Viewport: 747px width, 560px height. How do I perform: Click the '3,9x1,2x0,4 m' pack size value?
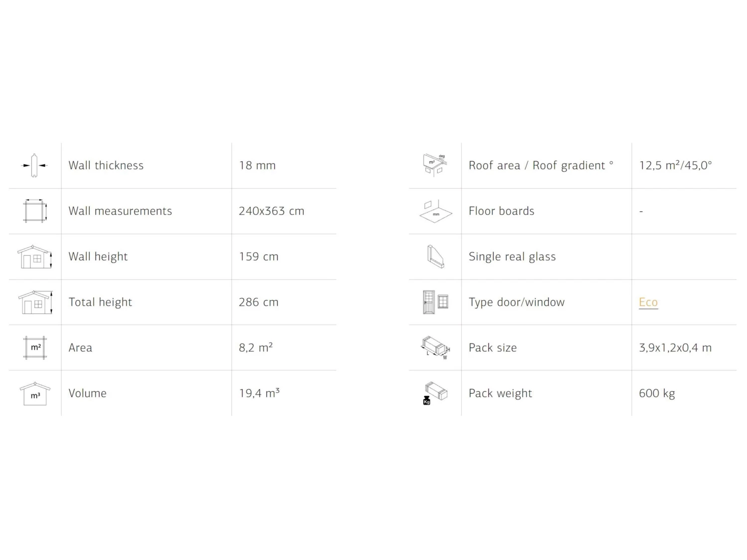(x=675, y=347)
